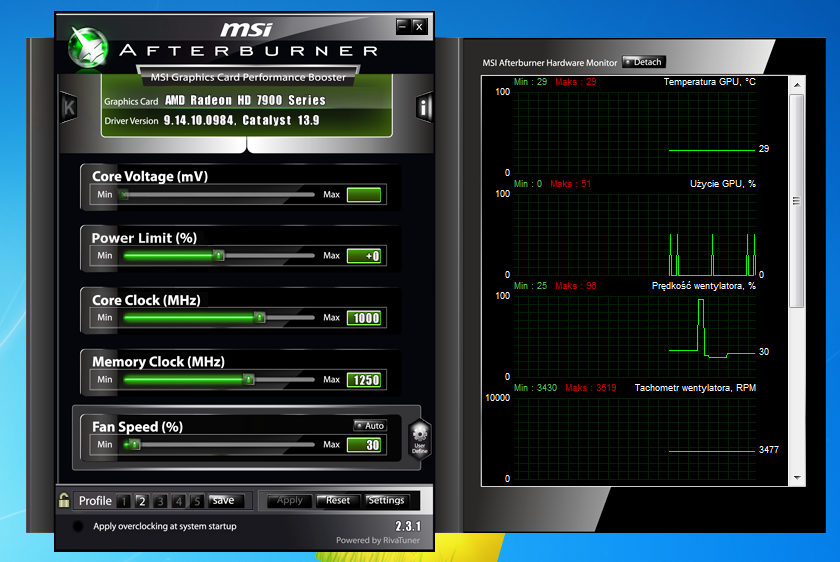This screenshot has height=562, width=840.
Task: Click the 'Powered by RivaTuner' text
Action: pyautogui.click(x=378, y=540)
